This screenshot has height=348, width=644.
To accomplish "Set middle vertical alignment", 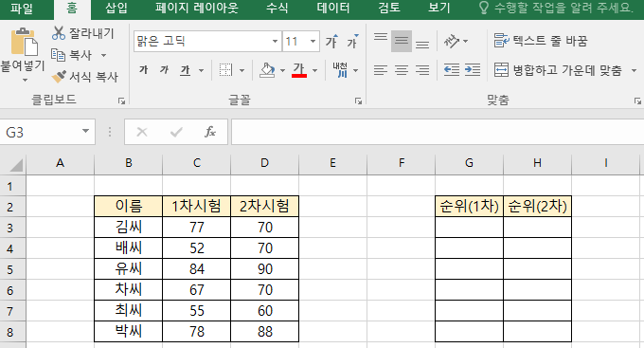I will coord(402,41).
